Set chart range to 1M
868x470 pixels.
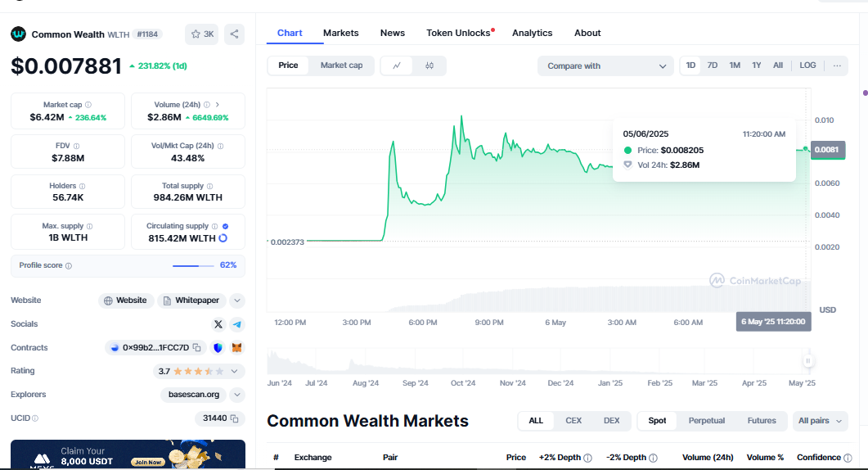click(x=735, y=66)
